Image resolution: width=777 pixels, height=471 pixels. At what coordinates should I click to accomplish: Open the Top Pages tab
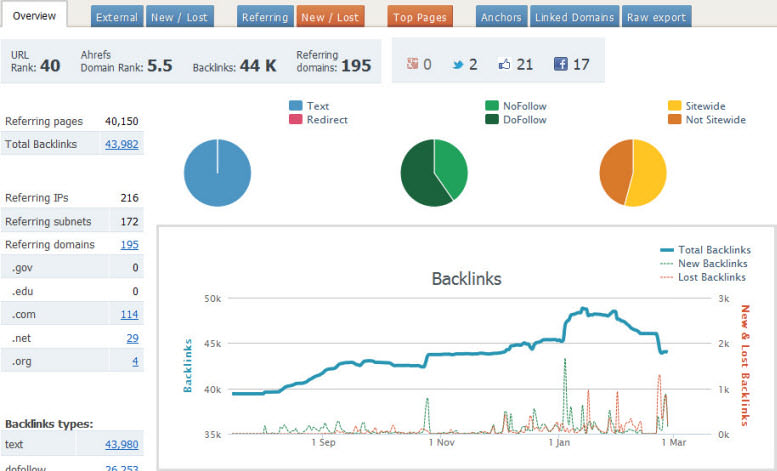[x=420, y=17]
